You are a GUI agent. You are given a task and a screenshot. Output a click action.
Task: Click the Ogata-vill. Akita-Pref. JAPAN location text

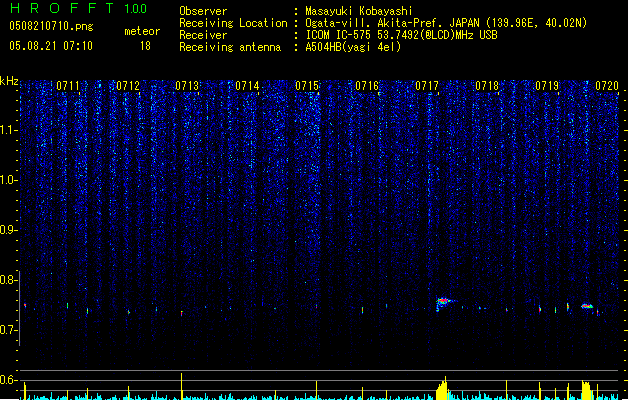446,23
